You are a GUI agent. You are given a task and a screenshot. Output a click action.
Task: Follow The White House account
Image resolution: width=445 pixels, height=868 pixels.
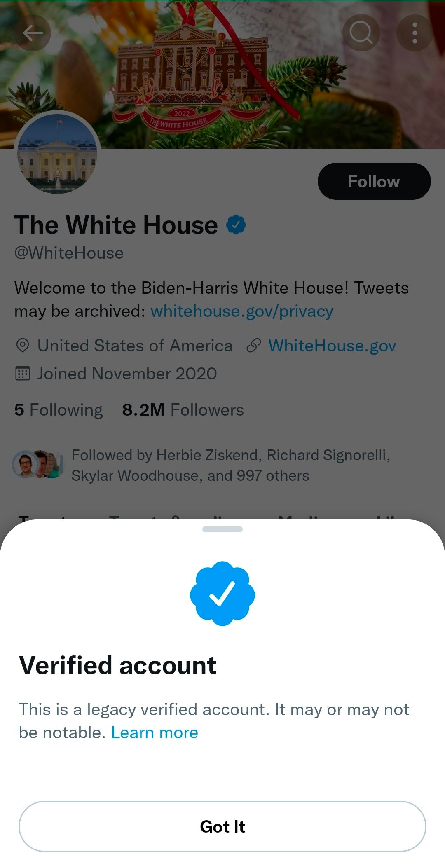[x=374, y=181]
